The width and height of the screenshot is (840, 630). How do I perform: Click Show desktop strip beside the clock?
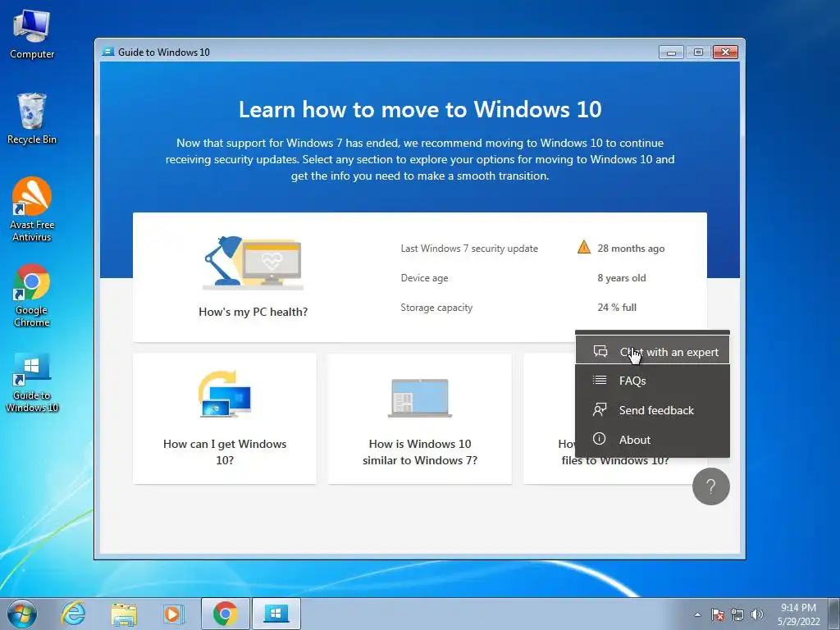[834, 614]
